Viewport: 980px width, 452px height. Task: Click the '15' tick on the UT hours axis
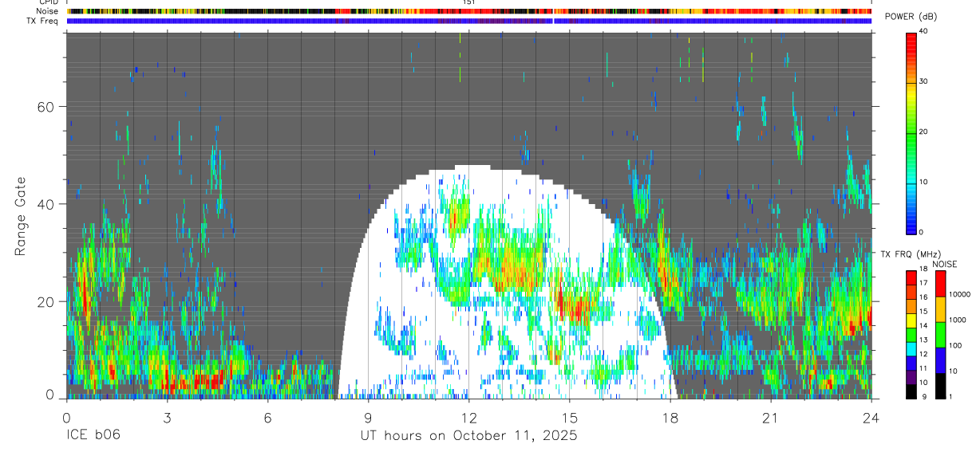(569, 418)
